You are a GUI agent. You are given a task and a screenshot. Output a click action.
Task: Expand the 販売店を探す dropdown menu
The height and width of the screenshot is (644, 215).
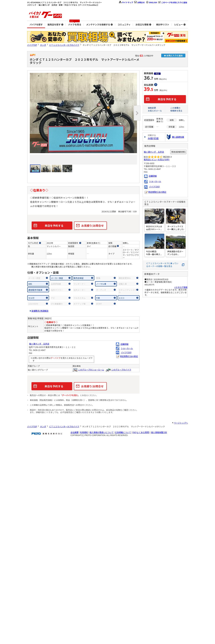point(55,25)
